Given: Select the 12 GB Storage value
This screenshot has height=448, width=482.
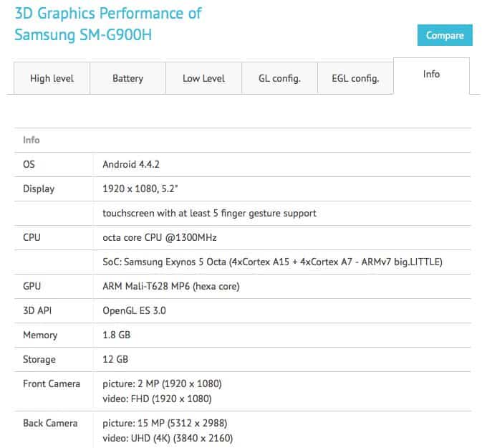Looking at the screenshot, I should pos(115,359).
